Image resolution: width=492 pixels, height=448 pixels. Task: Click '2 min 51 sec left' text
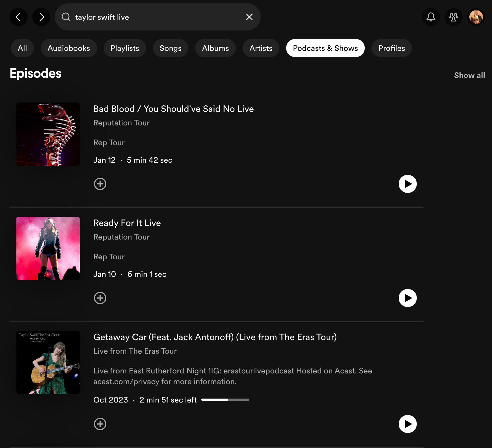(168, 400)
